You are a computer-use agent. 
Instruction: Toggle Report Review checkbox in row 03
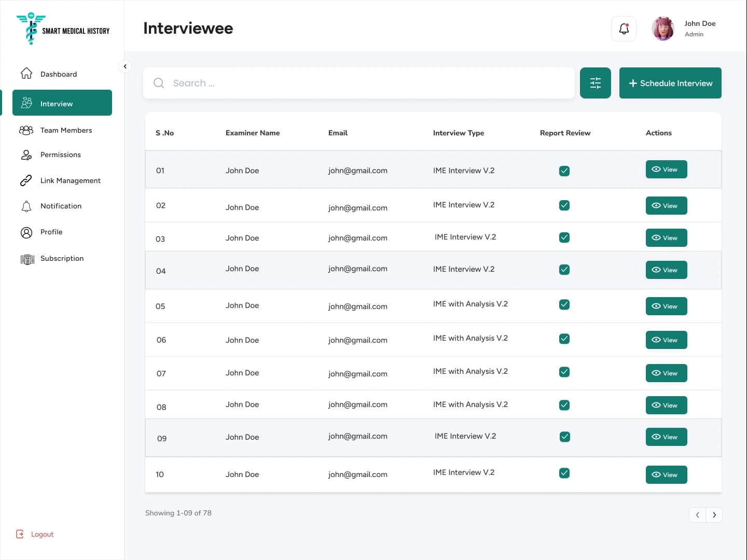564,237
